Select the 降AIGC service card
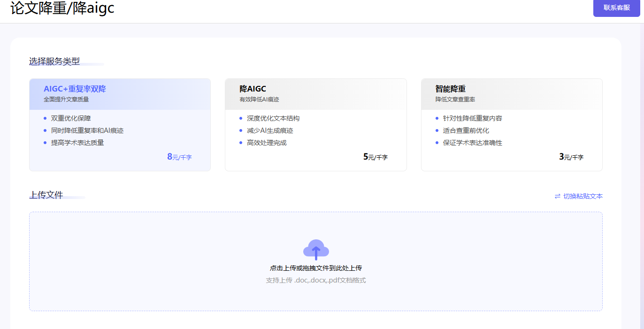Viewport: 644px width, 329px height. 315,124
